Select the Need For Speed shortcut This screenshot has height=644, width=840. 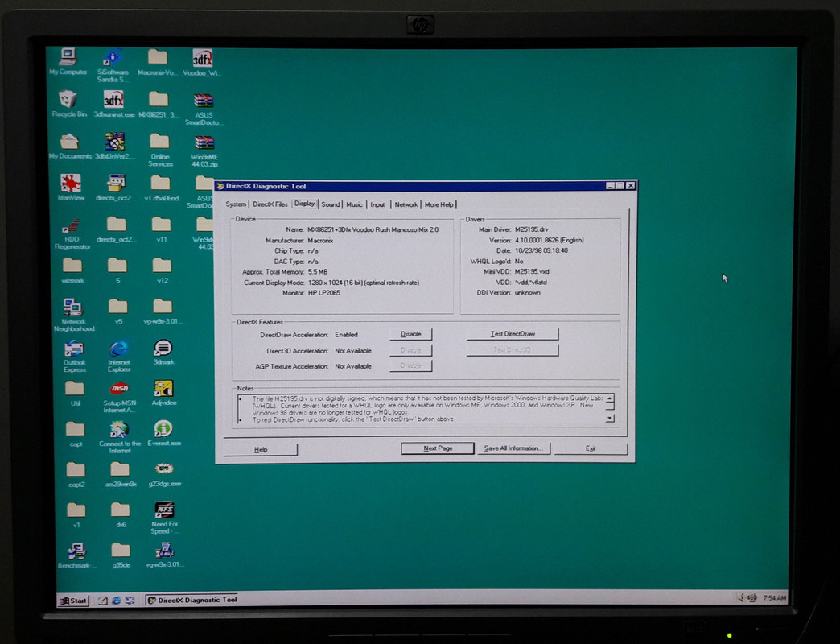[x=164, y=518]
